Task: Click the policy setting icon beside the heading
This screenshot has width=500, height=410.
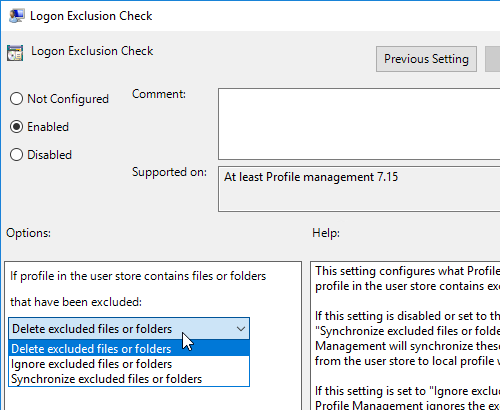Action: coord(15,53)
